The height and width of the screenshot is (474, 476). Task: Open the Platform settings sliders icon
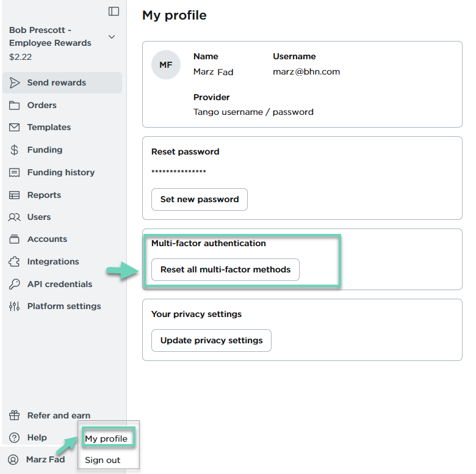tap(14, 306)
